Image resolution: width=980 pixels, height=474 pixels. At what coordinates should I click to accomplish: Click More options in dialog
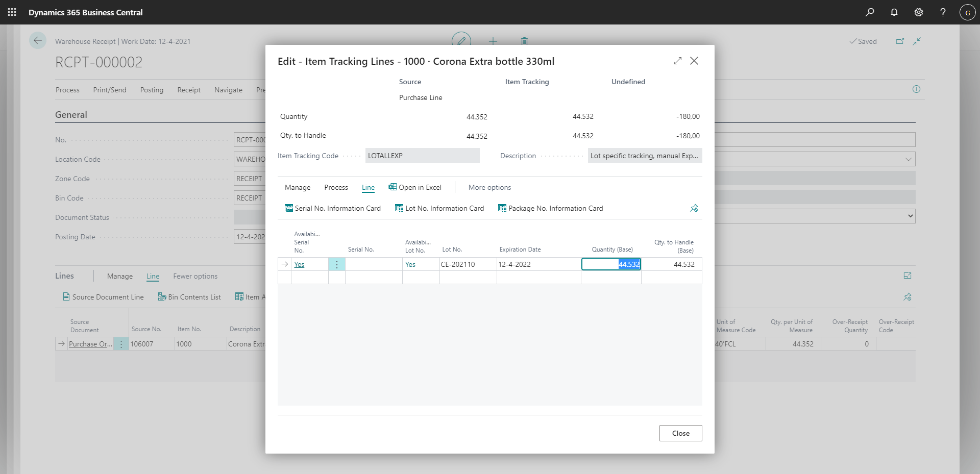(489, 187)
